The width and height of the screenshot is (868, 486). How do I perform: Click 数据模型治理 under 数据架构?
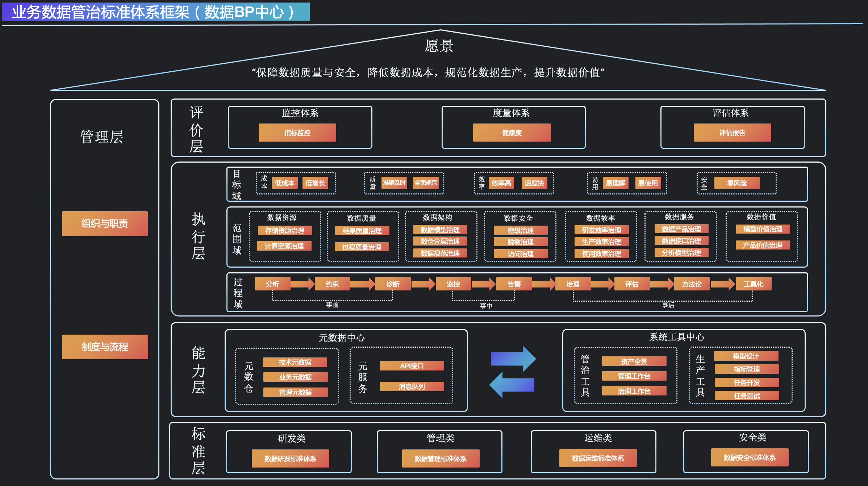point(440,230)
